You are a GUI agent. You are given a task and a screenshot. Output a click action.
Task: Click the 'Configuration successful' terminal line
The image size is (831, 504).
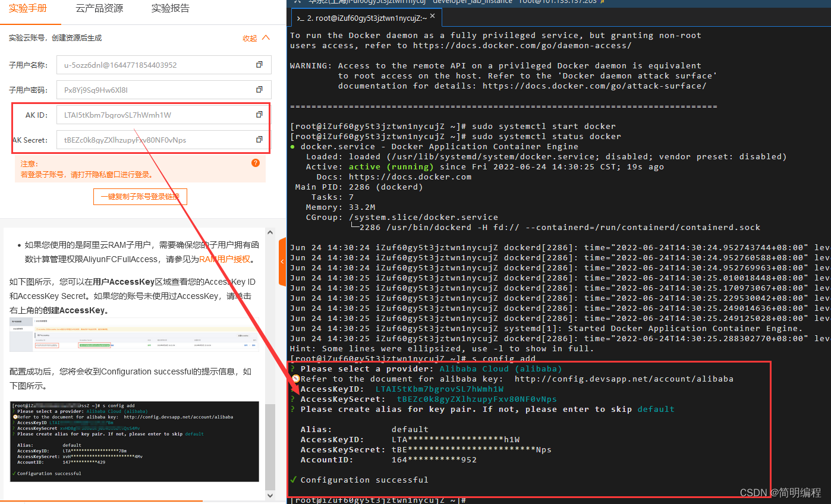pos(364,480)
